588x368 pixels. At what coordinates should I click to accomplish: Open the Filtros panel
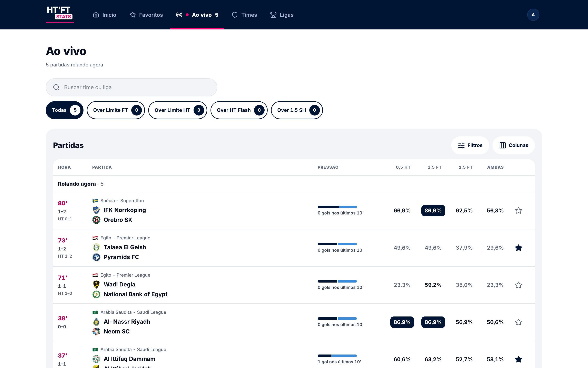pos(470,145)
